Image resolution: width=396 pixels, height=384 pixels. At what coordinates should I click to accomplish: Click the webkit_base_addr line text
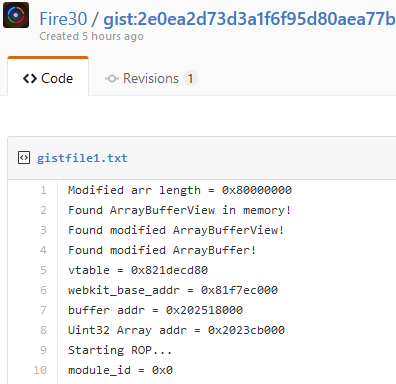pos(173,290)
